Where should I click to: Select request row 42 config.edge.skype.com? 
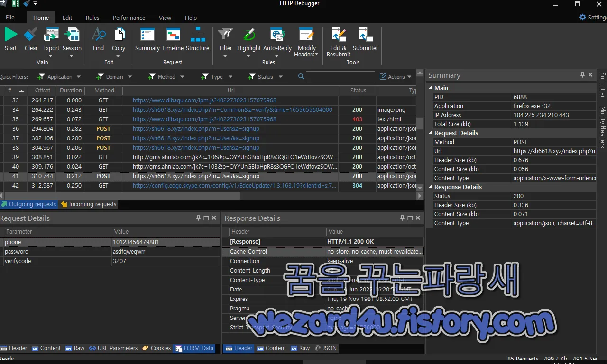tap(208, 186)
